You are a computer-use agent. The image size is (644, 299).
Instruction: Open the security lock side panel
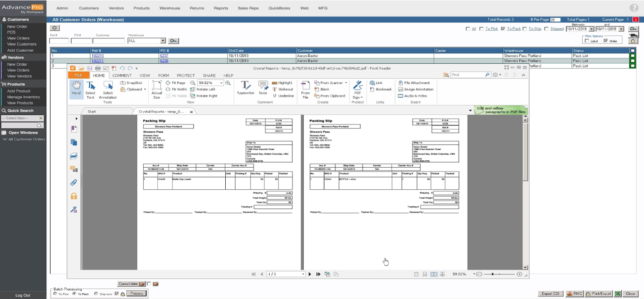click(x=74, y=196)
